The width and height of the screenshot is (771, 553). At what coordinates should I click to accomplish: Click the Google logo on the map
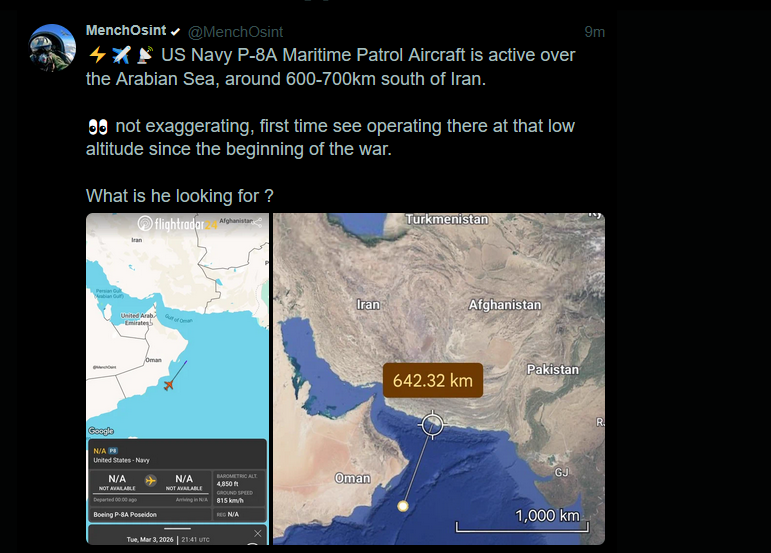pyautogui.click(x=101, y=431)
